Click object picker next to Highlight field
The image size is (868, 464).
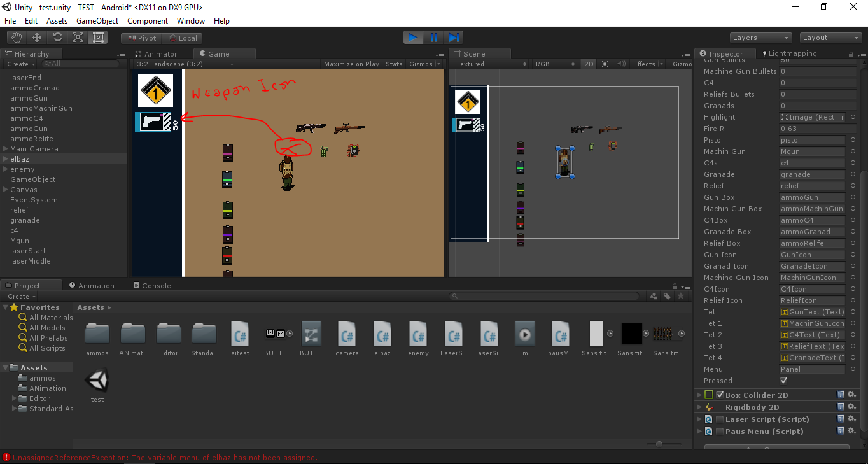pos(853,117)
